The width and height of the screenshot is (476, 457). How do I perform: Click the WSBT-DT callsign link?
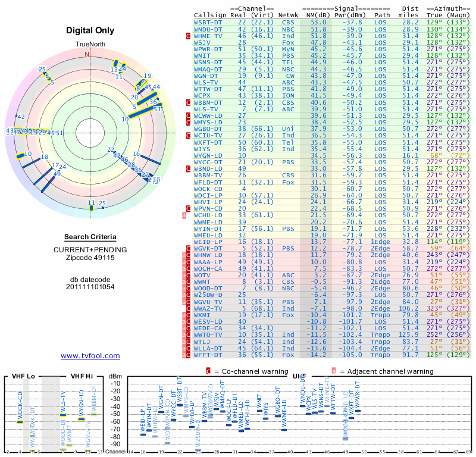(x=208, y=23)
